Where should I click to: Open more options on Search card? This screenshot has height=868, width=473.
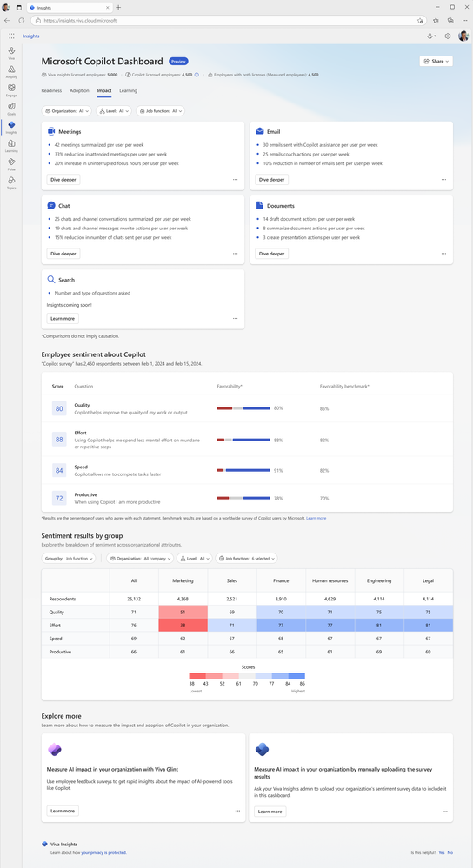click(x=236, y=318)
